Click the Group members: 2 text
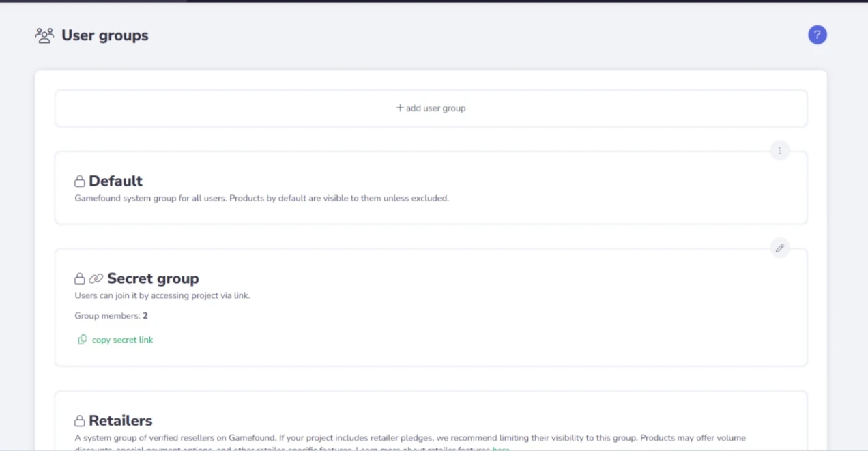This screenshot has width=868, height=451. pyautogui.click(x=111, y=316)
